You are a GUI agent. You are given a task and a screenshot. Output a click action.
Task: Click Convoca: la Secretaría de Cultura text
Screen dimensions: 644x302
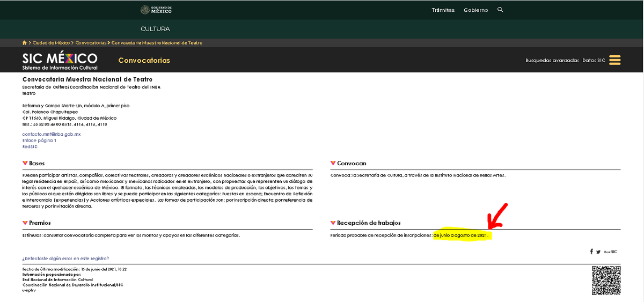[x=418, y=175]
